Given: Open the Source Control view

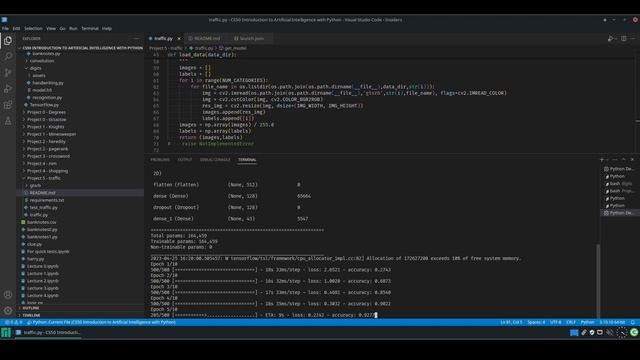Looking at the screenshot, I should point(8,73).
